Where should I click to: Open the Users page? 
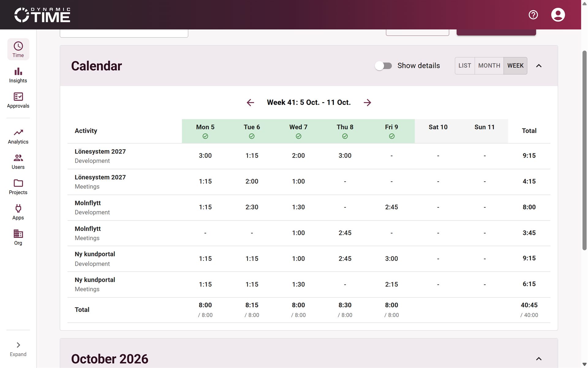click(18, 162)
